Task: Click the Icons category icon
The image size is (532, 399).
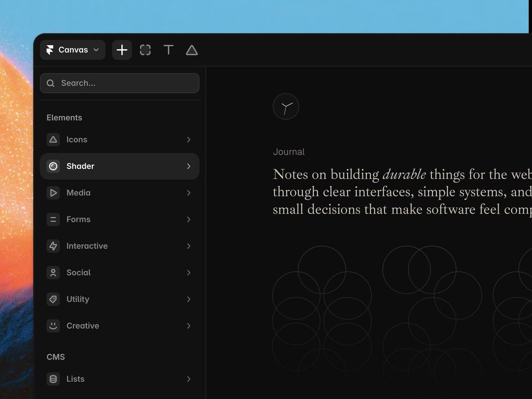Action: [53, 140]
